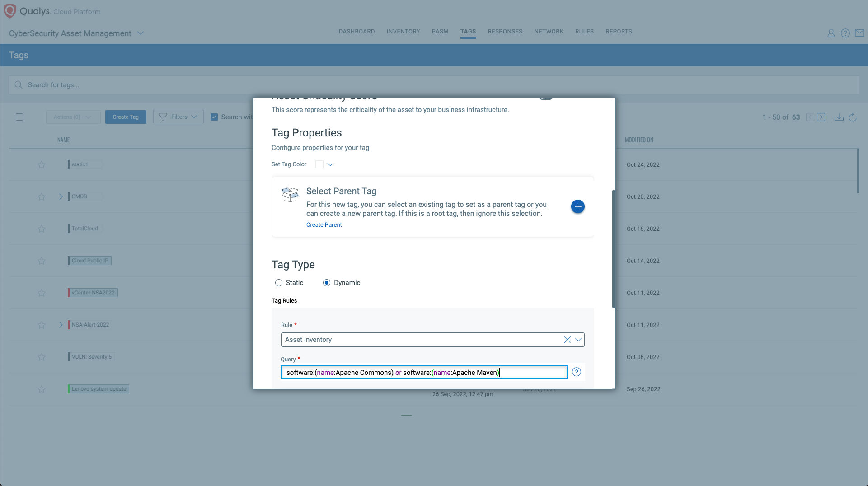Open the INVENTORY tab
The height and width of the screenshot is (486, 868).
403,32
